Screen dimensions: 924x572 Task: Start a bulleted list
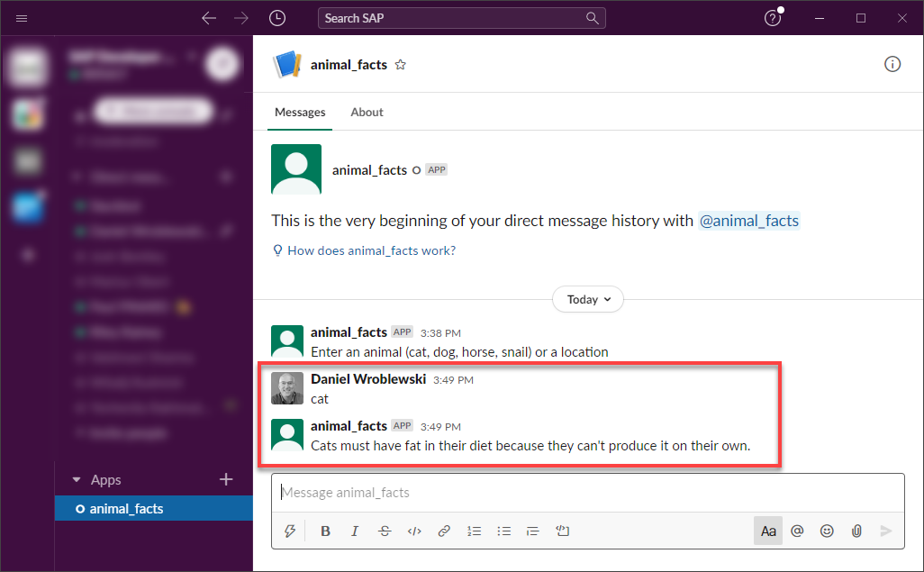point(503,531)
